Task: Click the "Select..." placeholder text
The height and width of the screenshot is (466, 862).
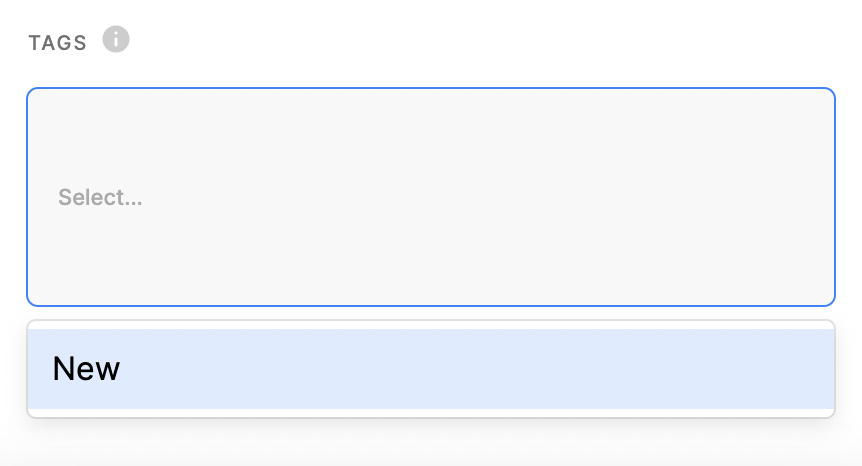Action: pyautogui.click(x=100, y=197)
